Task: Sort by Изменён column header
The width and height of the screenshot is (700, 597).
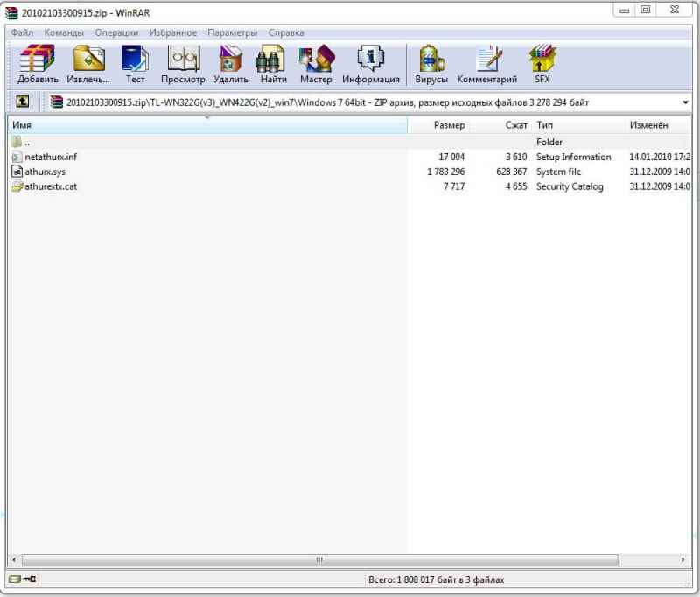Action: [x=658, y=125]
